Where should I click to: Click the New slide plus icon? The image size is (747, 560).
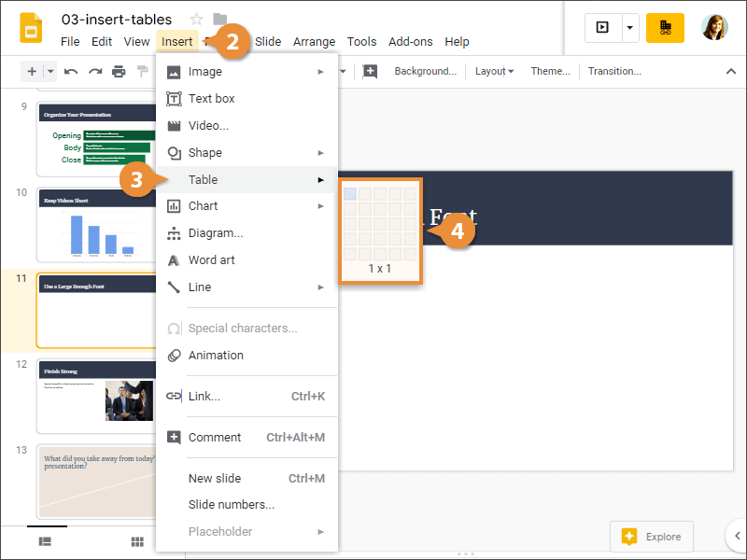pyautogui.click(x=31, y=71)
